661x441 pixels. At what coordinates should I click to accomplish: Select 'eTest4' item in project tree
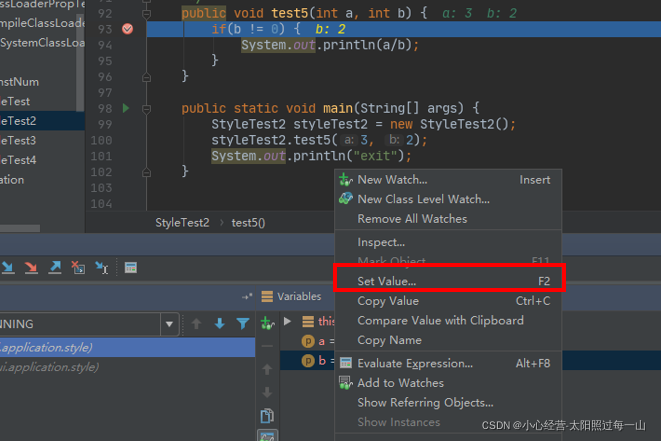(x=42, y=160)
